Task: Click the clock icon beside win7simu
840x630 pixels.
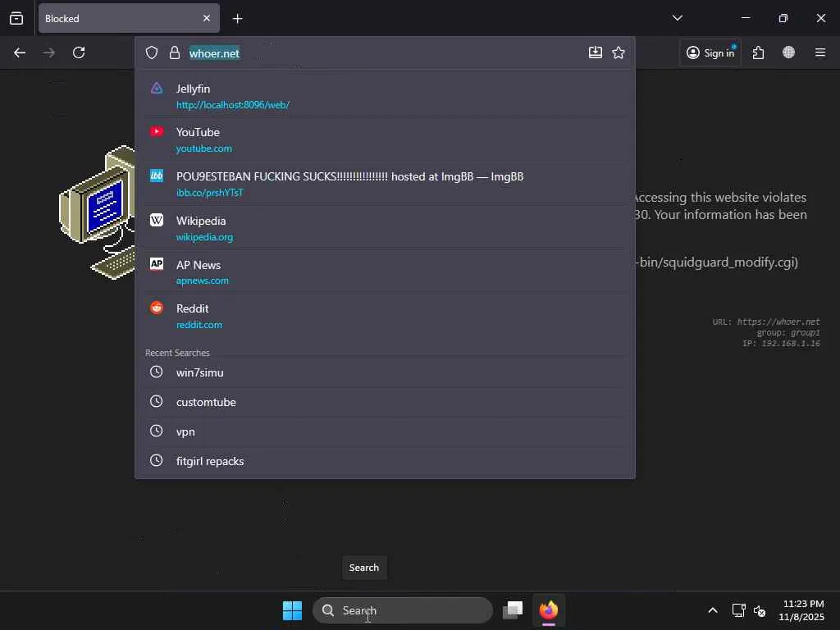Action: click(x=156, y=372)
